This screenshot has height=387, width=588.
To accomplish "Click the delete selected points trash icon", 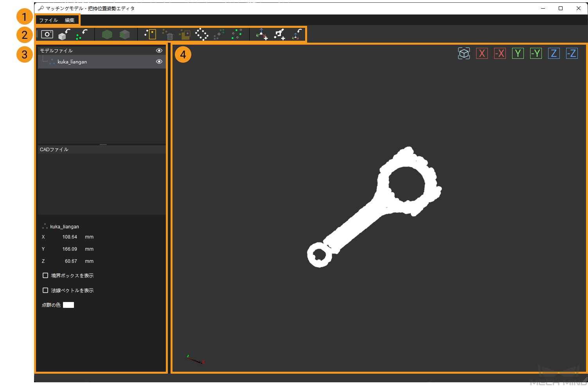I will 168,34.
